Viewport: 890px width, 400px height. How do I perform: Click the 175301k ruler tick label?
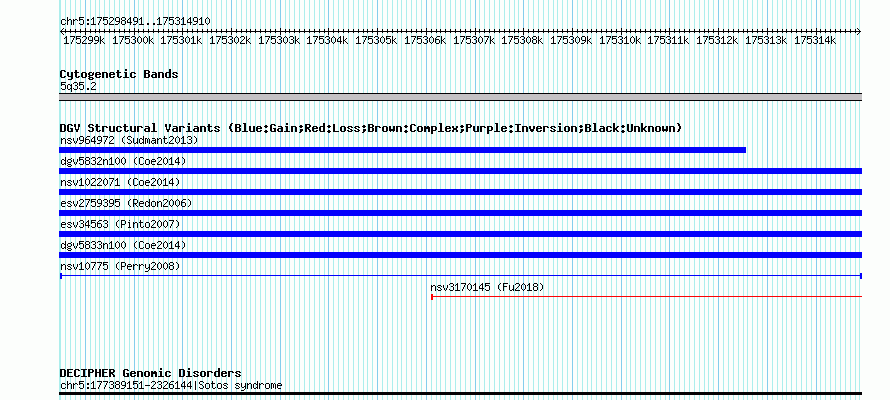(181, 40)
